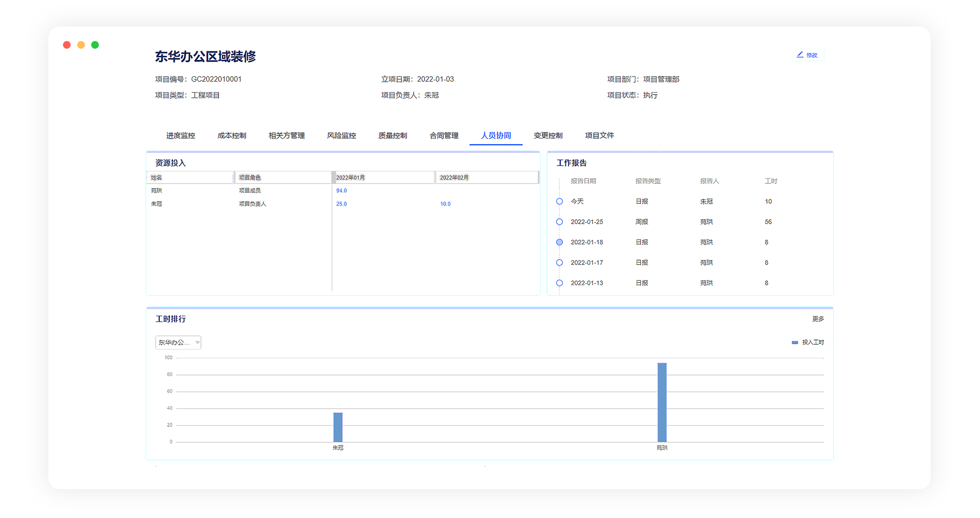Switch to the 进度监控 tab
The height and width of the screenshot is (518, 980).
coord(181,135)
